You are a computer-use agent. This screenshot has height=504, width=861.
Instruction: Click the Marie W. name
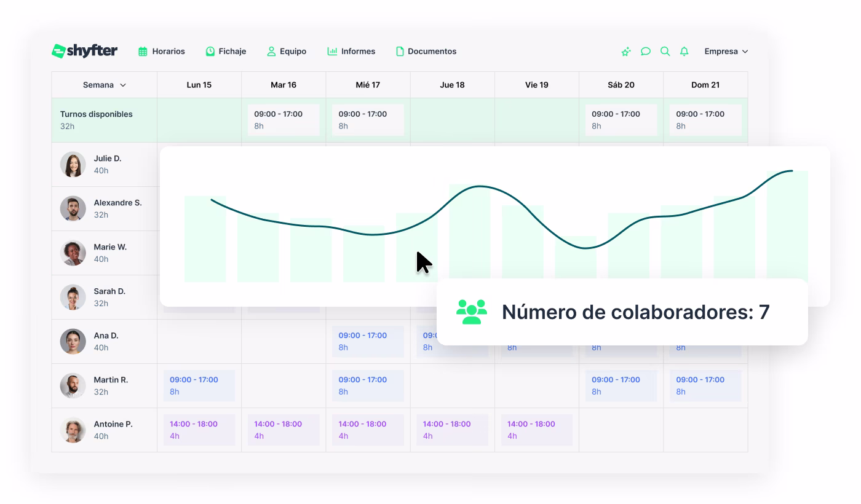[110, 247]
